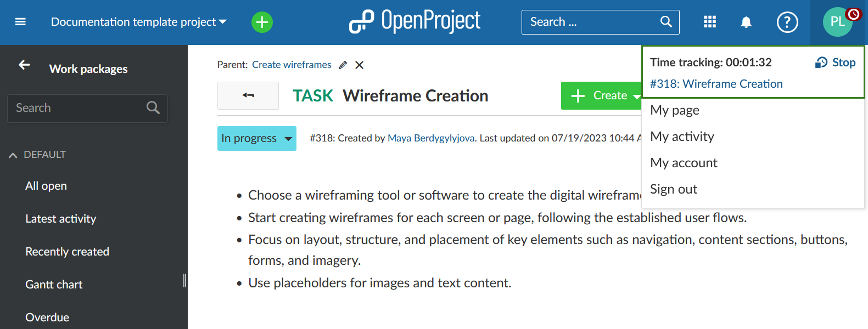Remove parent with the X icon

point(360,65)
